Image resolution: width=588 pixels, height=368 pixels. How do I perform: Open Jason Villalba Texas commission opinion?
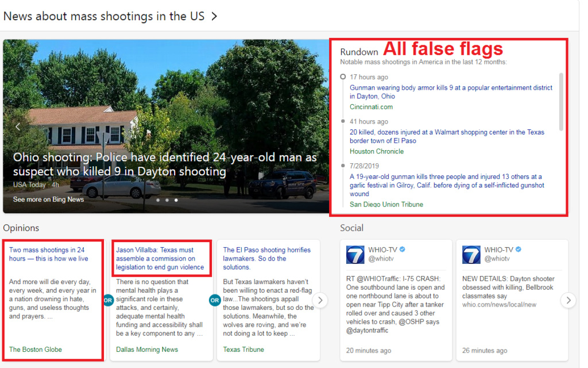tap(160, 259)
